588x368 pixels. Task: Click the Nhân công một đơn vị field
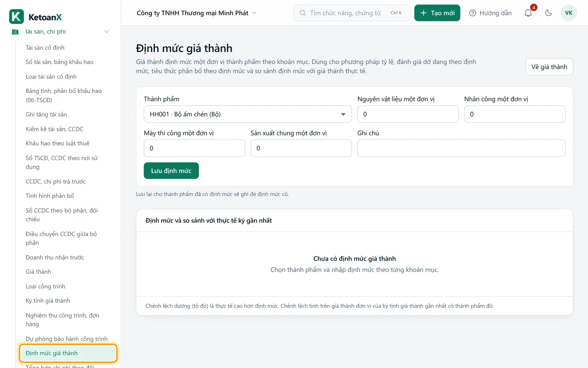coord(514,114)
